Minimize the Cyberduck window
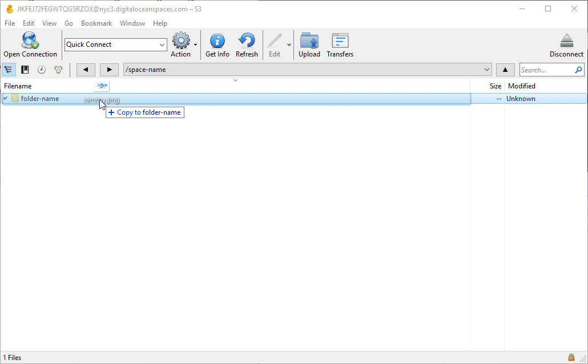The image size is (588, 364). click(522, 9)
